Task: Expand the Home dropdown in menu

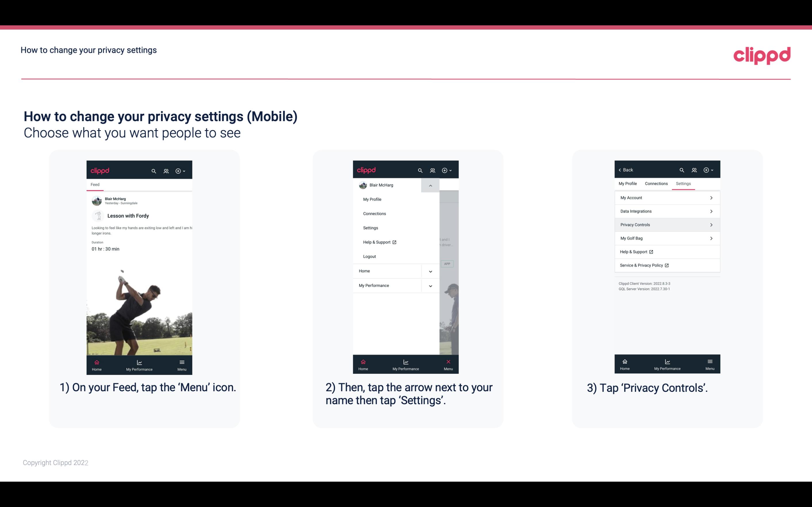Action: click(x=430, y=270)
